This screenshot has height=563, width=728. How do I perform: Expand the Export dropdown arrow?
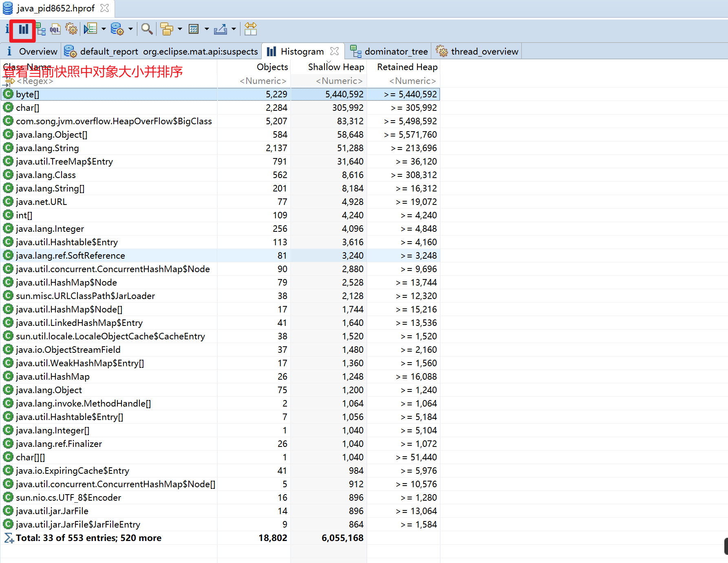[x=234, y=29]
